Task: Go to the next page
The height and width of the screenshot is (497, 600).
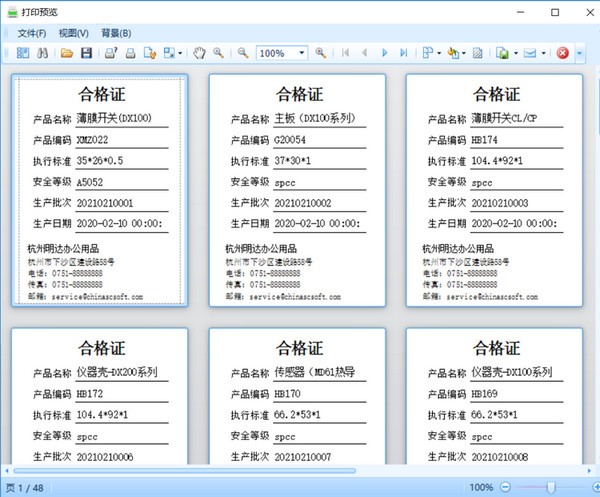Action: pyautogui.click(x=385, y=53)
